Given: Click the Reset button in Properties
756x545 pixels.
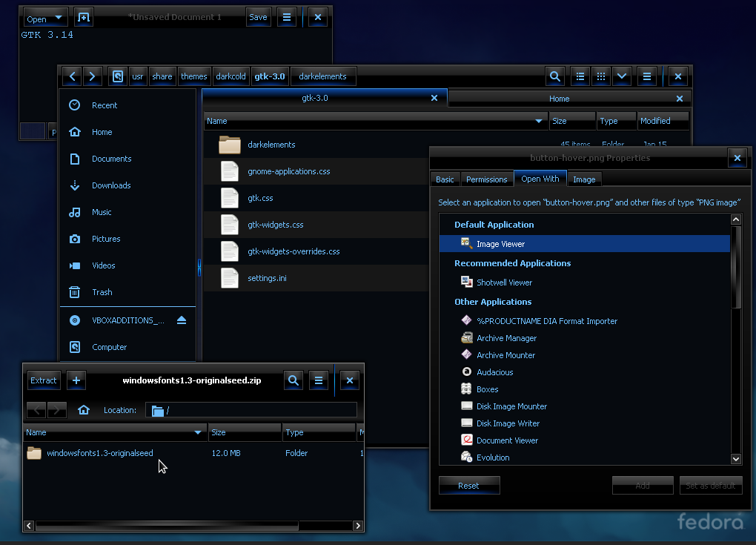Looking at the screenshot, I should [x=468, y=485].
